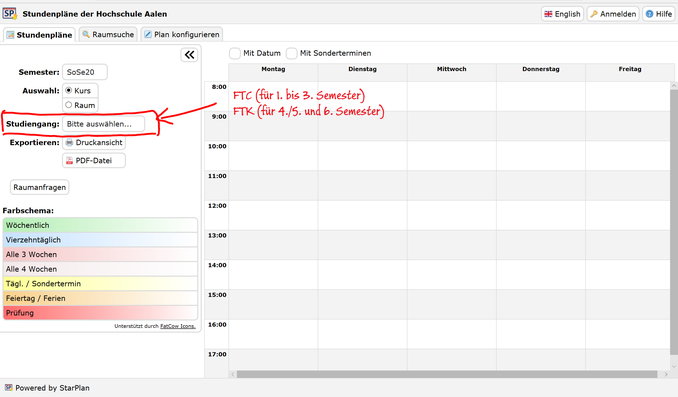Click the Powered by StarPlan footer icon
This screenshot has height=397, width=678.
8,387
